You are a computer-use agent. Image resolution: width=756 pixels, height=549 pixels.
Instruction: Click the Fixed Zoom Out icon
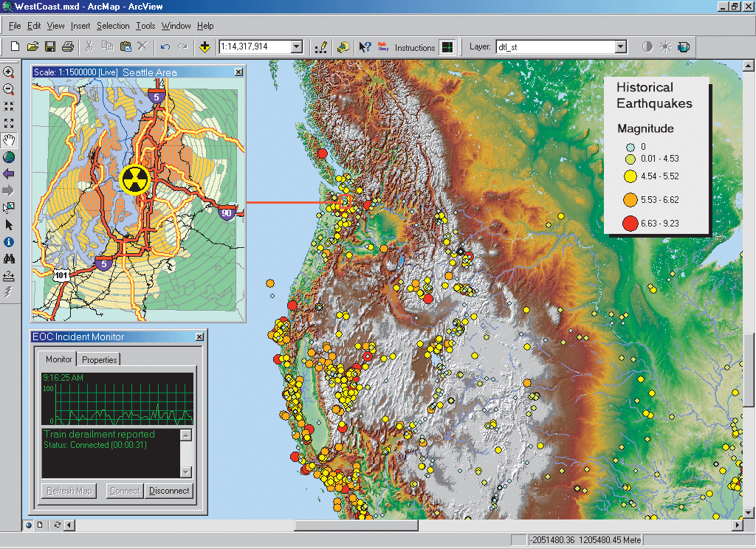9,123
